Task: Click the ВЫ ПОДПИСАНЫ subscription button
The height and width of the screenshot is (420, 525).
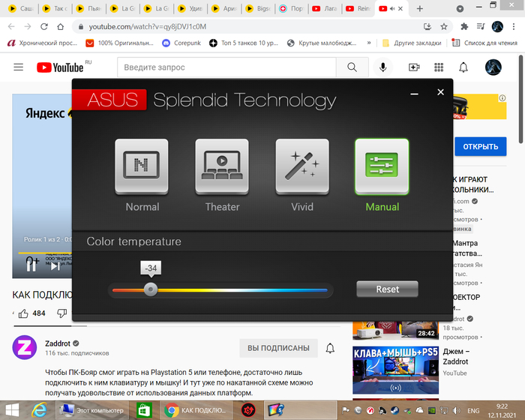Action: tap(278, 348)
